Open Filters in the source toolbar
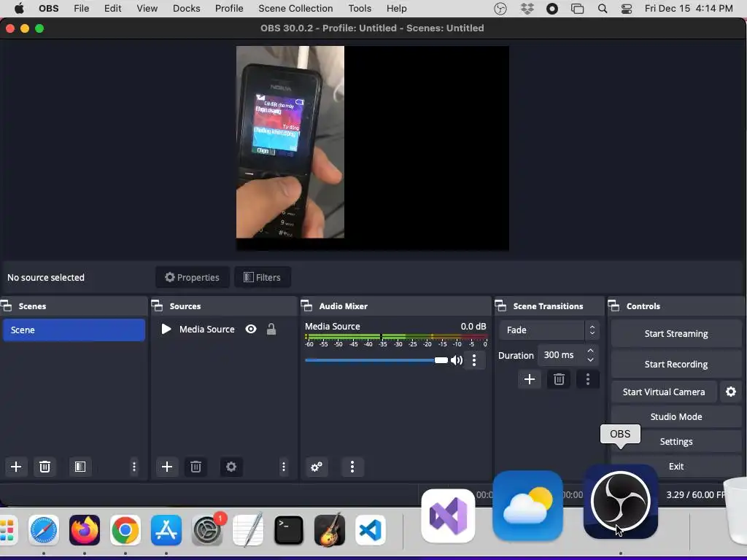The image size is (747, 560). (x=262, y=277)
